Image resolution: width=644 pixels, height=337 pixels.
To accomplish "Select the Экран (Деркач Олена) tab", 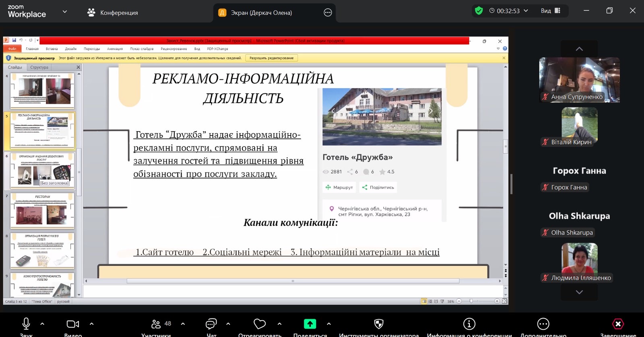I will tap(261, 12).
